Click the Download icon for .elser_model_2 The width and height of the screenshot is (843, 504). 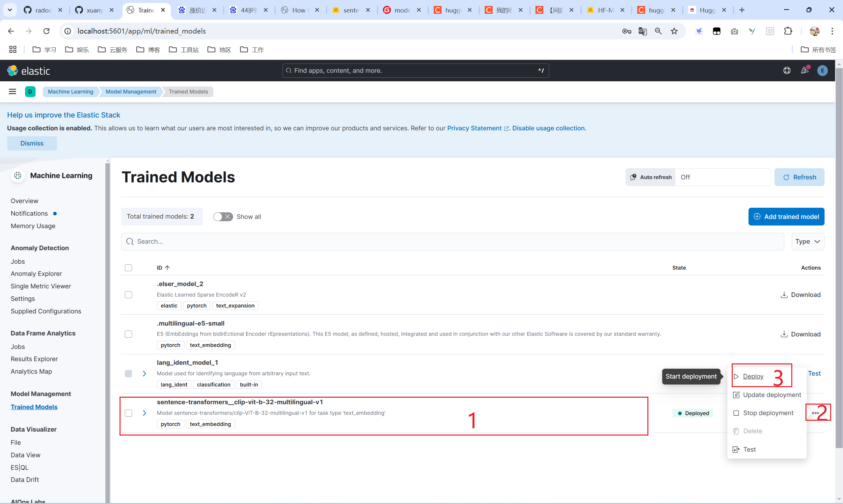[x=784, y=294]
